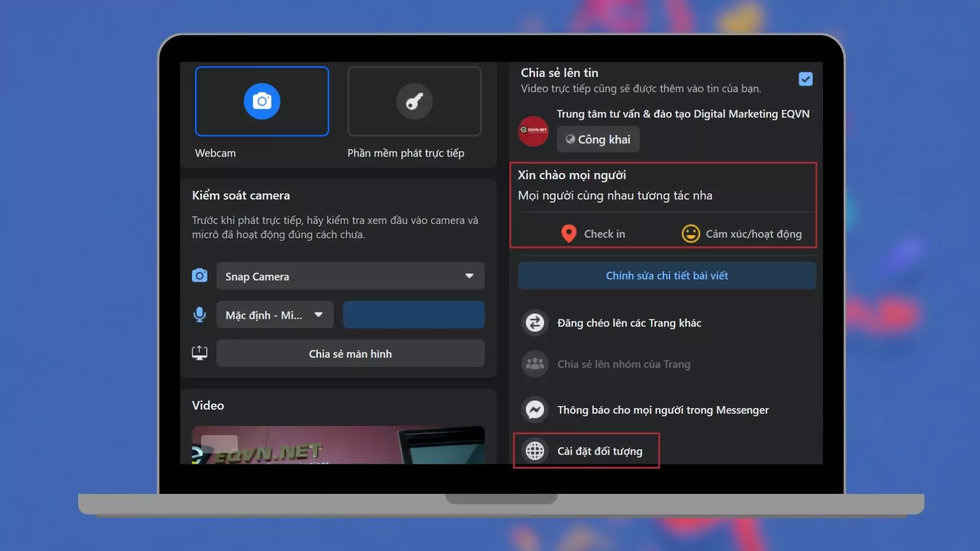
Task: Click the red Check in pin icon
Action: [569, 234]
